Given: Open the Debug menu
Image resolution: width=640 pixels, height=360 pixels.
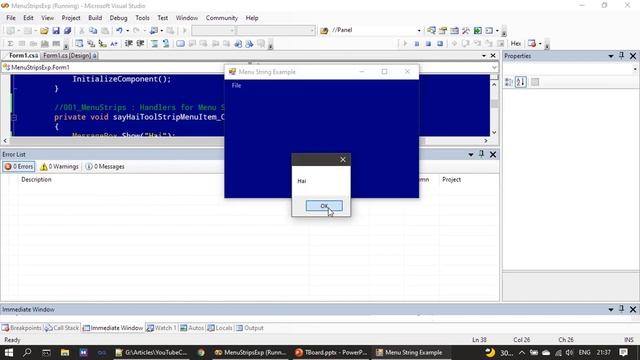Looking at the screenshot, I should [118, 18].
